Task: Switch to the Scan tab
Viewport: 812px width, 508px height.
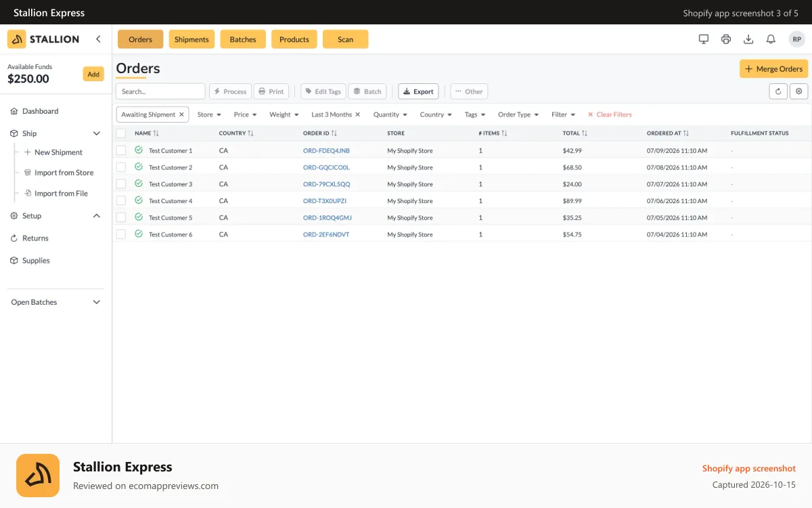Action: tap(345, 39)
